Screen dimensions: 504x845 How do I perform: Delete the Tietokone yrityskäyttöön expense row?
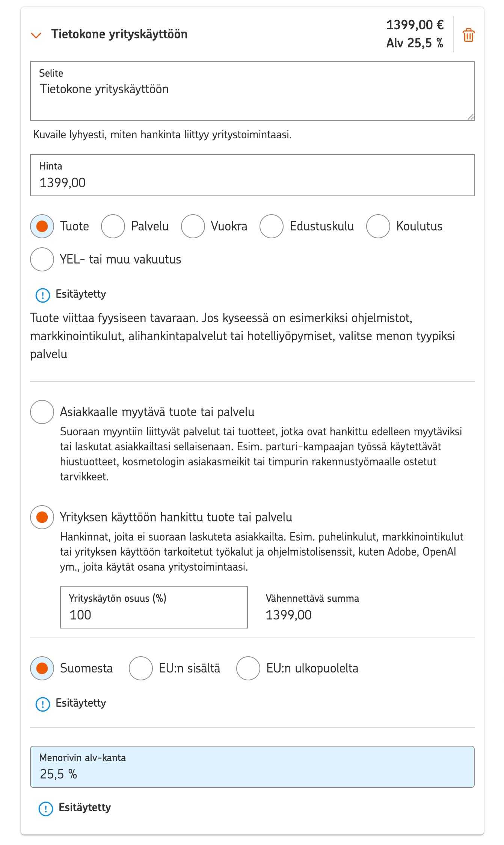(x=468, y=35)
